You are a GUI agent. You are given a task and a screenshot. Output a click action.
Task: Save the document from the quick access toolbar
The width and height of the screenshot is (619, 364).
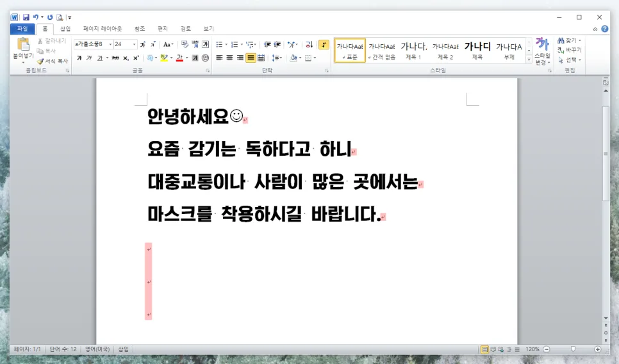[26, 17]
